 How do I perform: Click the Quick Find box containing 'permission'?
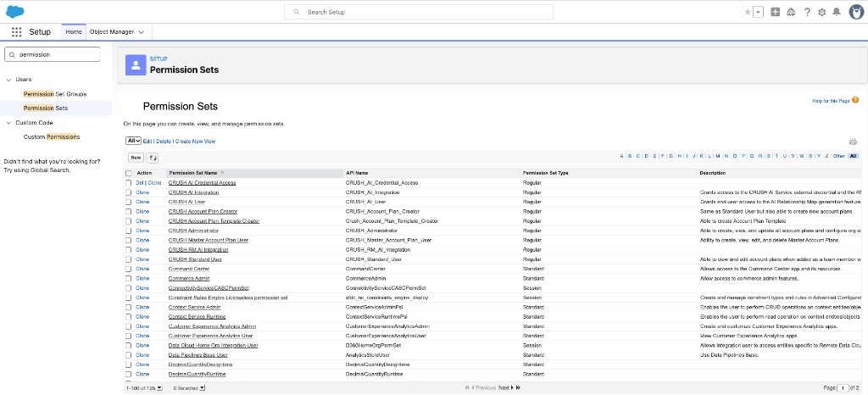point(52,54)
